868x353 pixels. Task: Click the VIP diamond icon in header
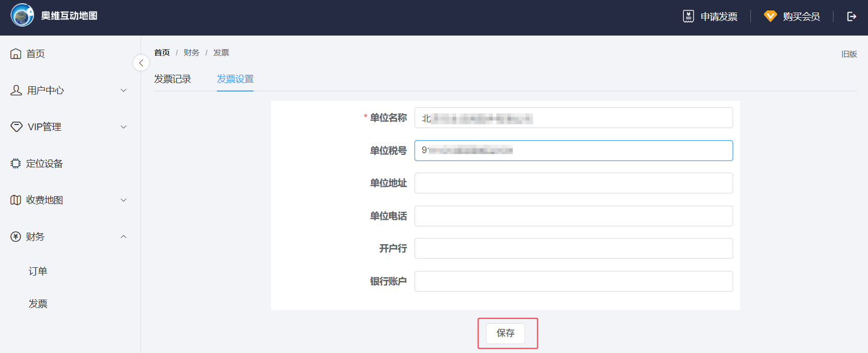(x=770, y=16)
